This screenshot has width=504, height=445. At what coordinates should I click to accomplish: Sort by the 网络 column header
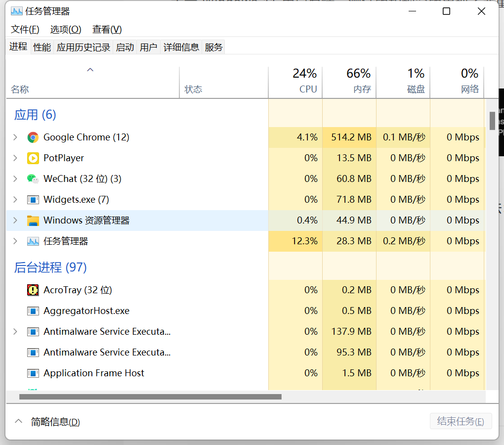point(457,83)
